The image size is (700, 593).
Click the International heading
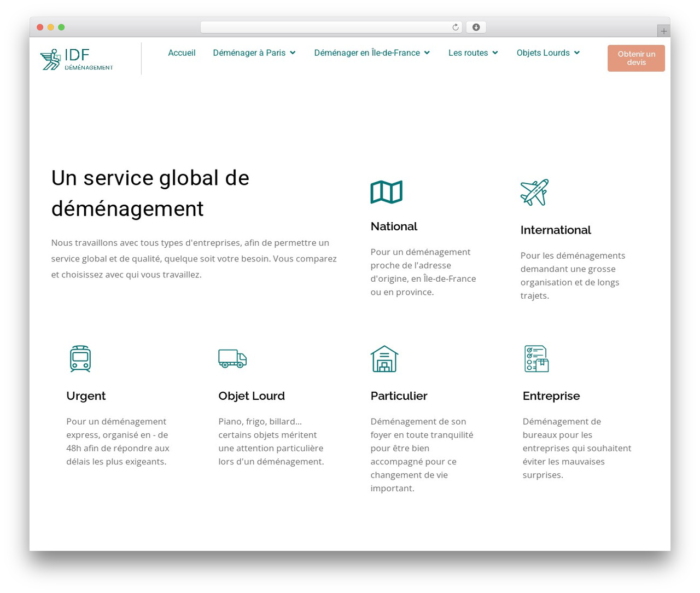point(556,230)
